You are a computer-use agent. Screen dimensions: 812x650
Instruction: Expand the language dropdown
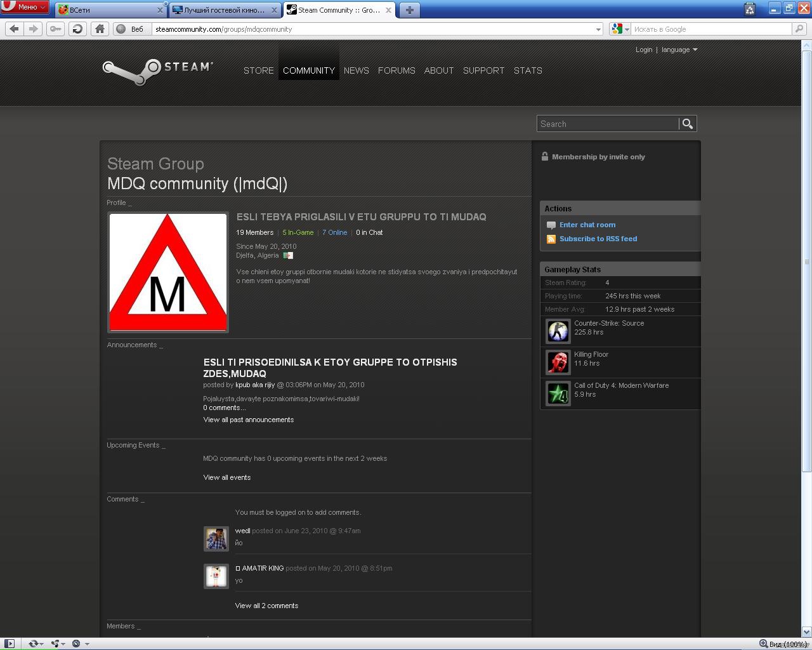[x=679, y=50]
